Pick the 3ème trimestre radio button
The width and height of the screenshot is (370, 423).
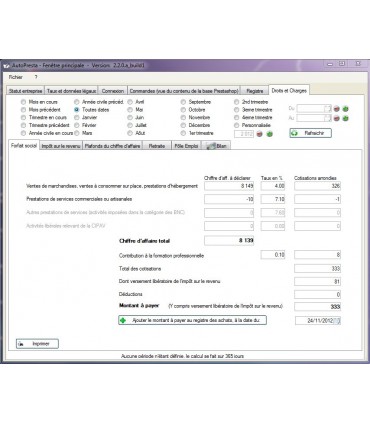point(237,110)
